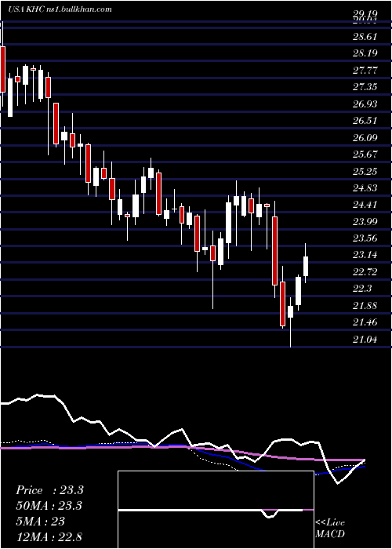
Task: Click the 21.88 price axis label
Action: pyautogui.click(x=365, y=306)
